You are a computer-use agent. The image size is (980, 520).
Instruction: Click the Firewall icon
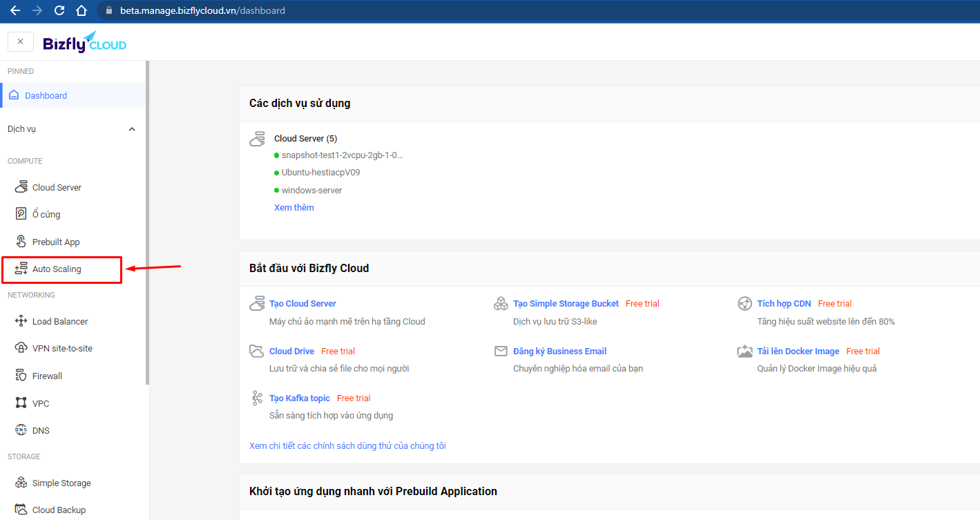(x=21, y=376)
